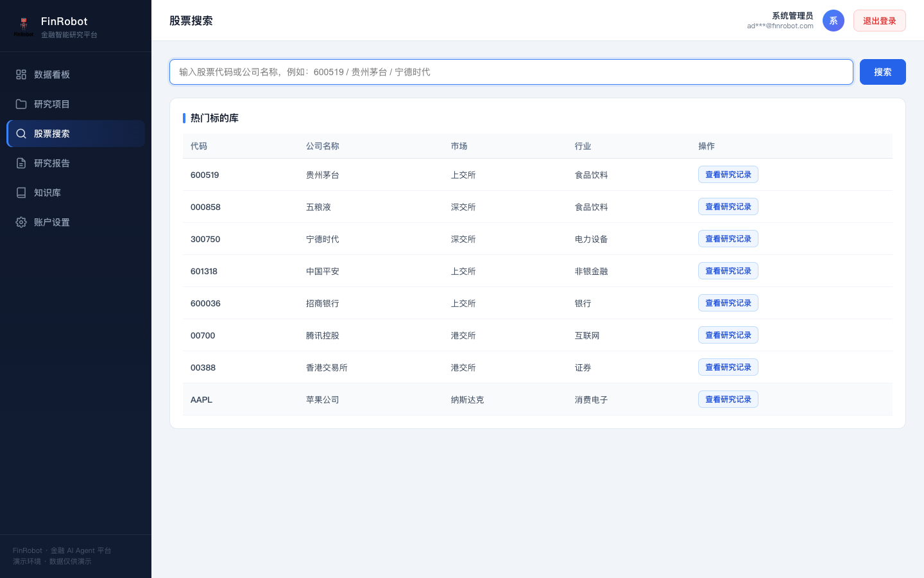The width and height of the screenshot is (924, 578).
Task: Click 查看研究记录 in 腾讯控股 row
Action: pos(728,335)
